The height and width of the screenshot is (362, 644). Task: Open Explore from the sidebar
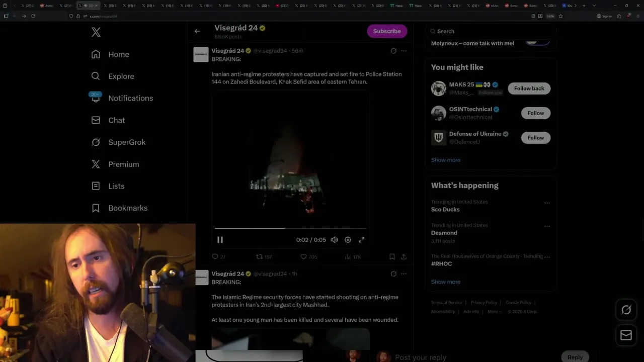112,76
